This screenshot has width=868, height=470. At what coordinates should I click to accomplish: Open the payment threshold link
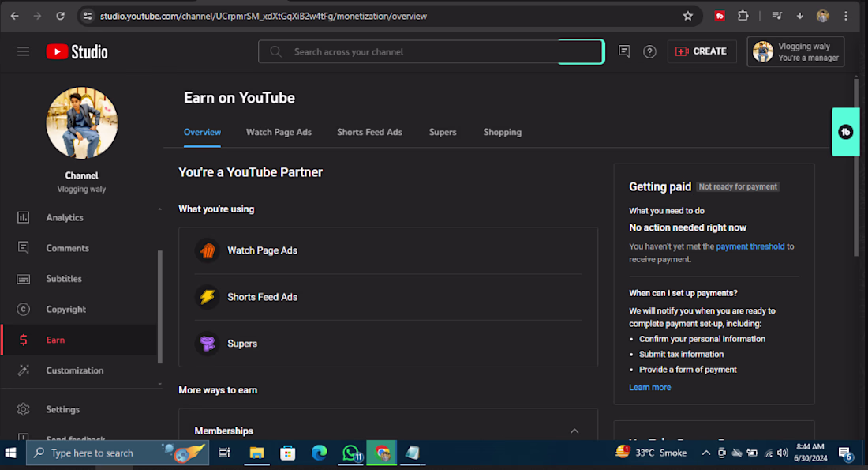click(750, 246)
